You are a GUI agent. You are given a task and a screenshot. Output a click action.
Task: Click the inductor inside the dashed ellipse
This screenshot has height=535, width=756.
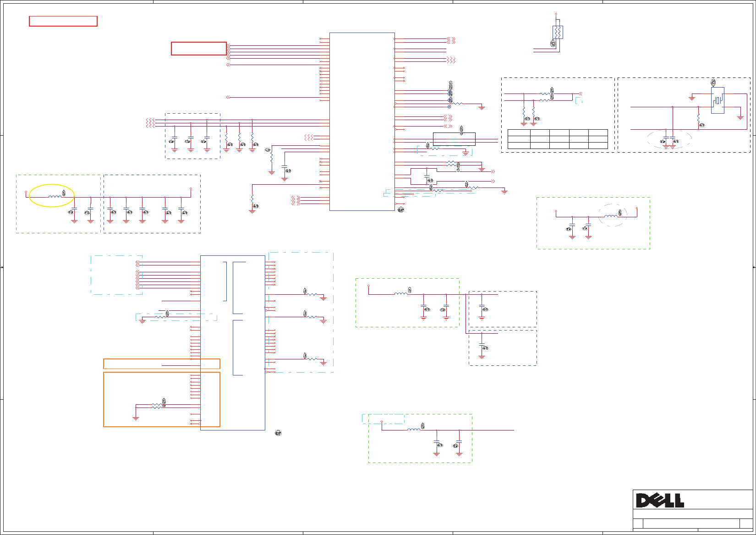tap(611, 216)
